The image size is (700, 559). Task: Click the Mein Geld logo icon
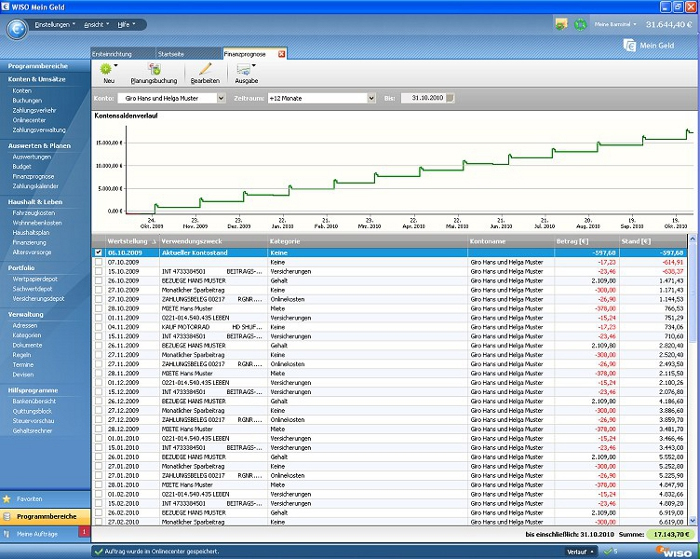[x=629, y=45]
